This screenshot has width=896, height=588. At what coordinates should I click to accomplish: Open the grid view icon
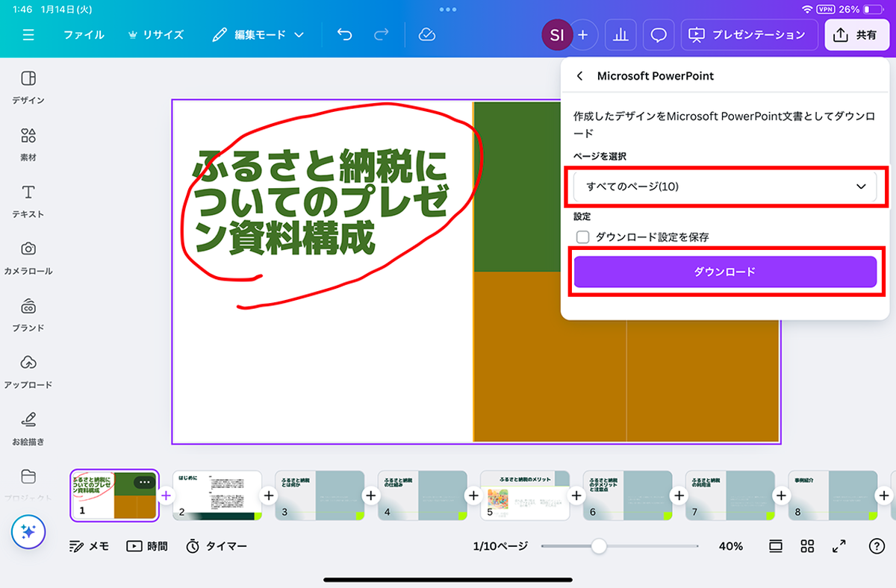(807, 546)
